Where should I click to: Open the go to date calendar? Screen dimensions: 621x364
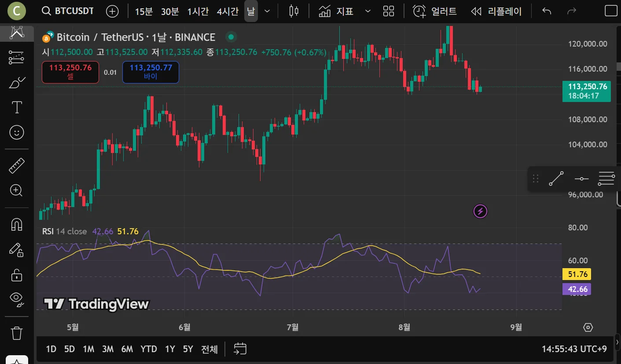point(240,349)
